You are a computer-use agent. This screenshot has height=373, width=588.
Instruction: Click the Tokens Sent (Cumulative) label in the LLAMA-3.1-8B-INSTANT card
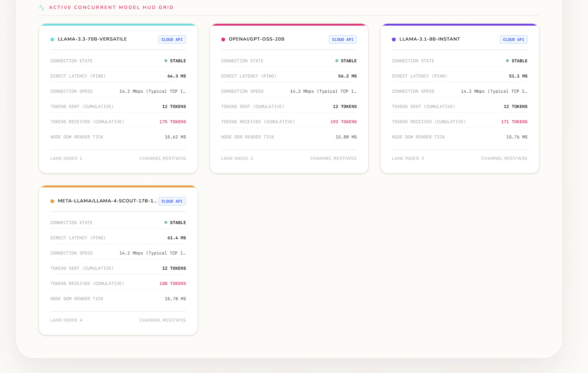click(423, 107)
